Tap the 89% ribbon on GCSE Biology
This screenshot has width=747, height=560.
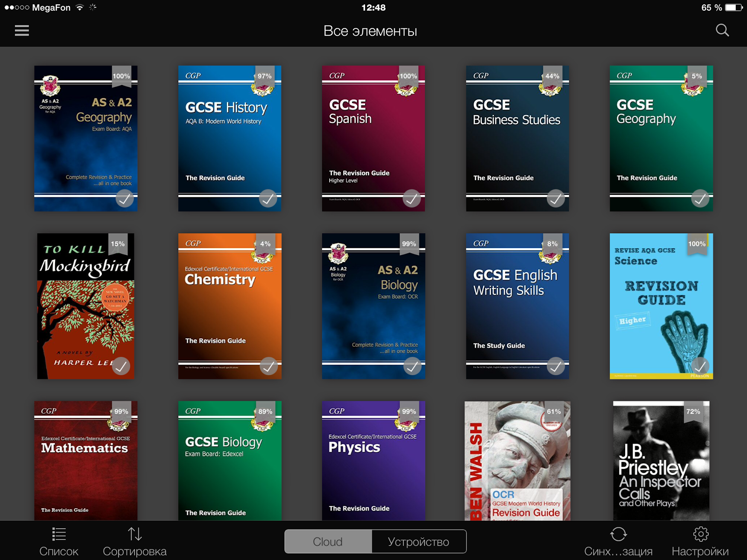265,412
